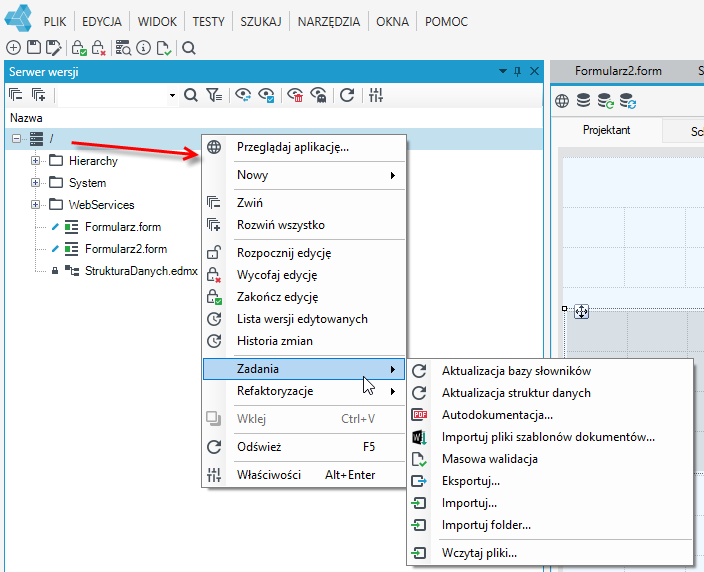Open the TESTY menu
Screen dimensions: 704x572
tap(208, 22)
